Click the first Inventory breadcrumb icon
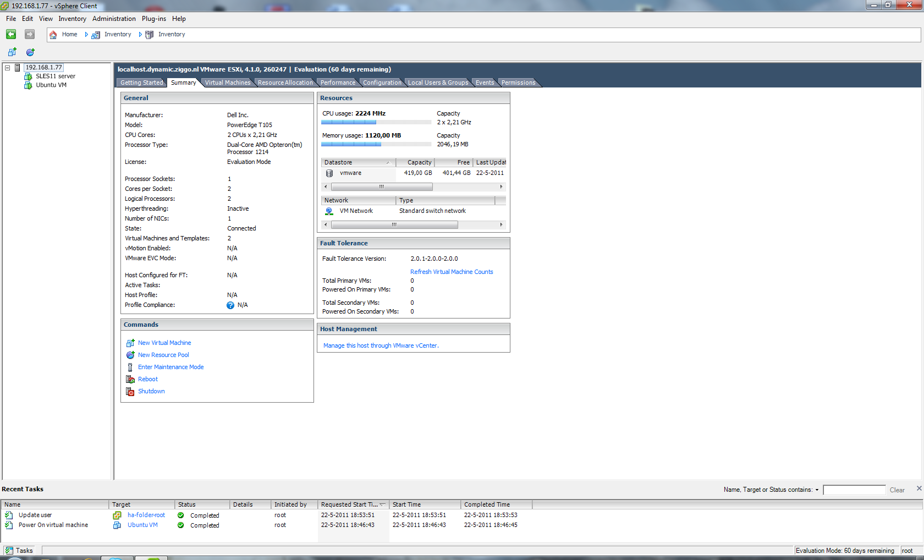This screenshot has height=560, width=924. (x=96, y=35)
